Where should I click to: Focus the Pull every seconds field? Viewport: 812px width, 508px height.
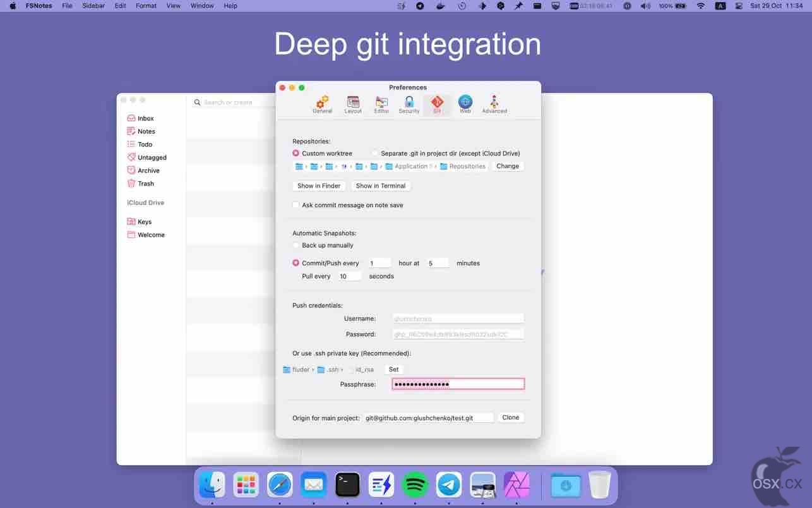[x=349, y=277]
